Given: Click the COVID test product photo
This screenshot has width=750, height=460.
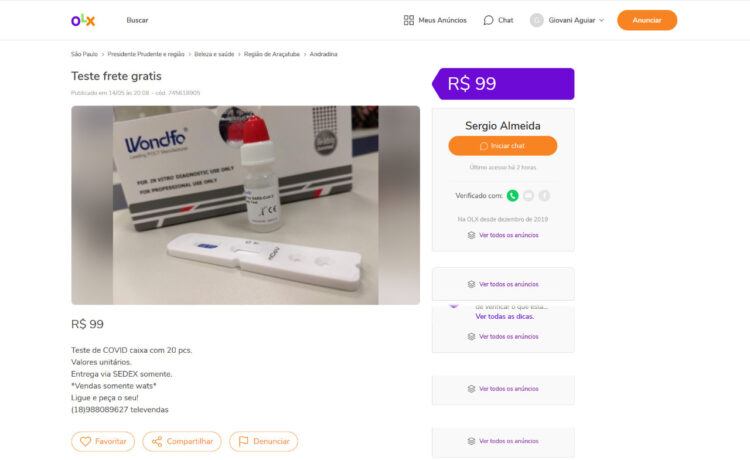Looking at the screenshot, I should pyautogui.click(x=245, y=205).
